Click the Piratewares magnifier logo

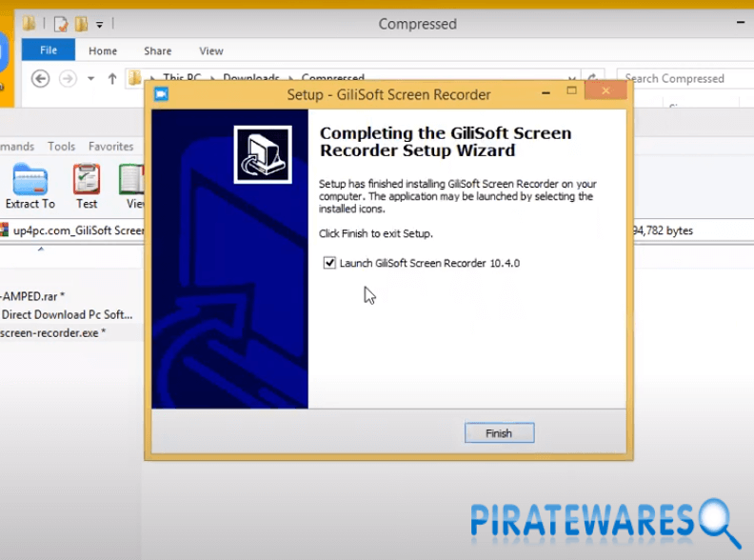(x=718, y=523)
